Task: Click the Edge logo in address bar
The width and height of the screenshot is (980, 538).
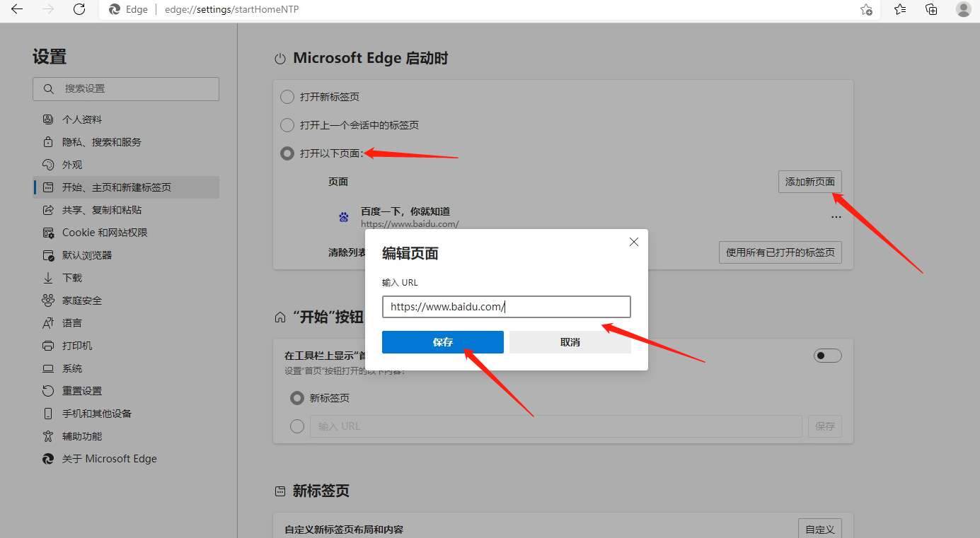Action: (115, 9)
